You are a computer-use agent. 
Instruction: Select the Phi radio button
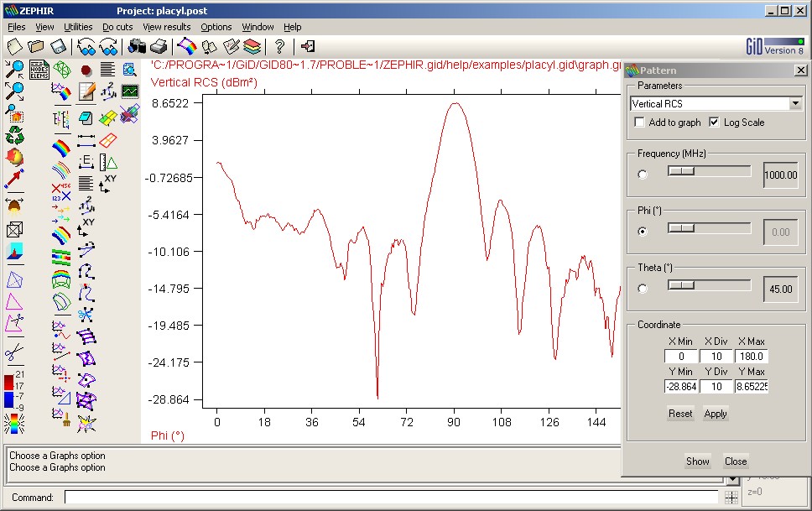point(643,232)
